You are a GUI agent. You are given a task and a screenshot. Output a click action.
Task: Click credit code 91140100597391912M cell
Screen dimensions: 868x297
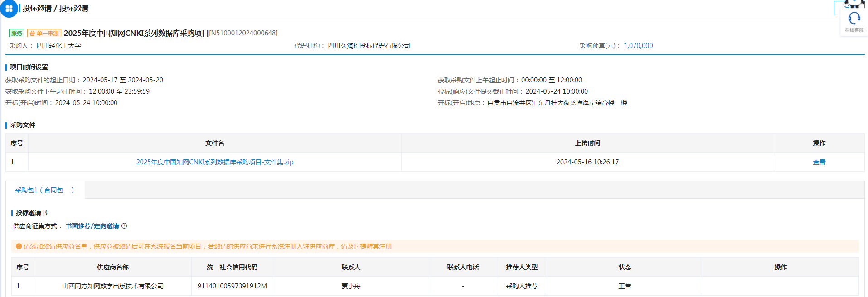pos(232,286)
